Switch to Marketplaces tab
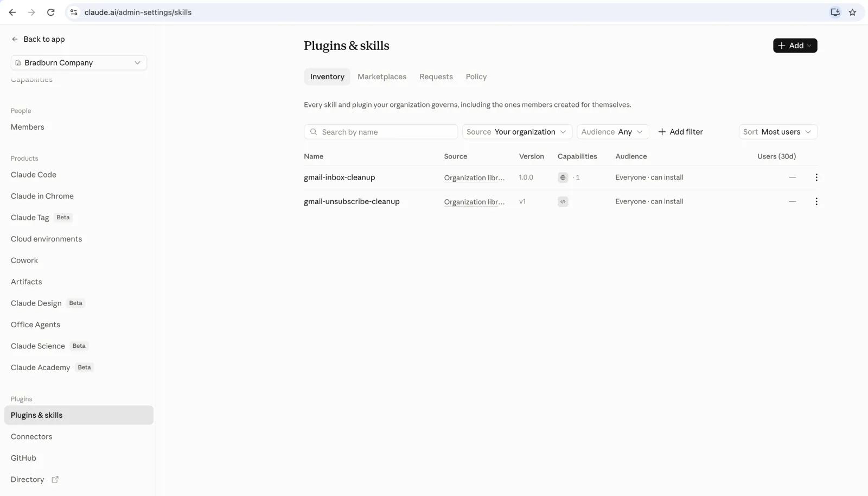The width and height of the screenshot is (868, 496). click(382, 77)
